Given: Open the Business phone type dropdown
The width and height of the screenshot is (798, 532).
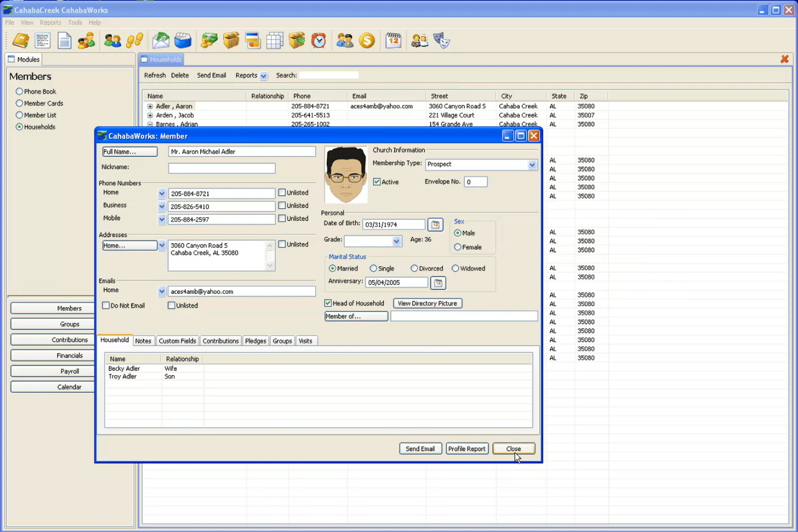Looking at the screenshot, I should coord(162,206).
